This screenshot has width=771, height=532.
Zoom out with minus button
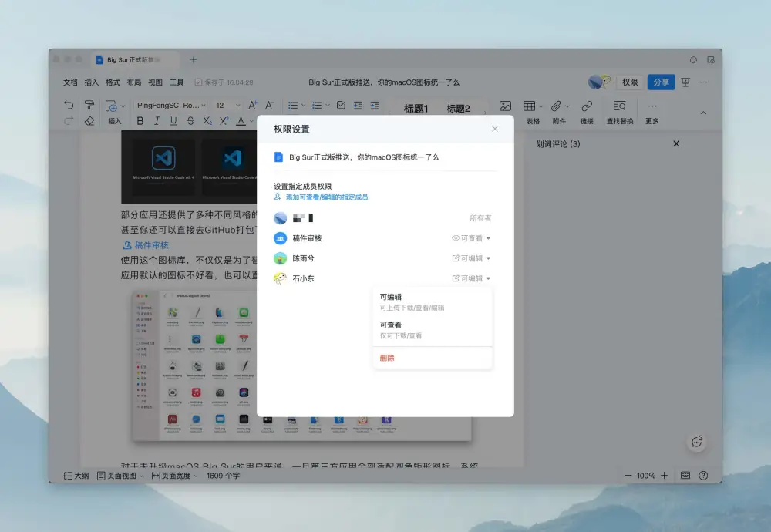[628, 476]
